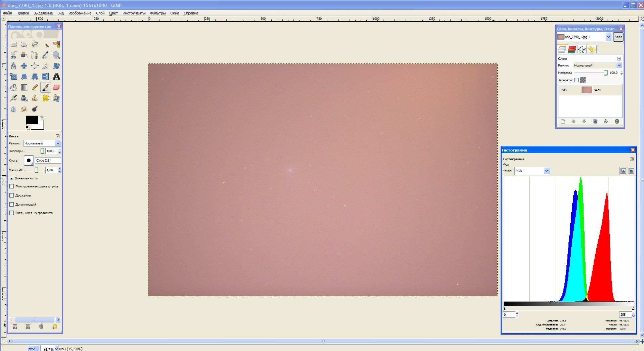Open the layer 'Режим' mode dropdown

pos(597,65)
